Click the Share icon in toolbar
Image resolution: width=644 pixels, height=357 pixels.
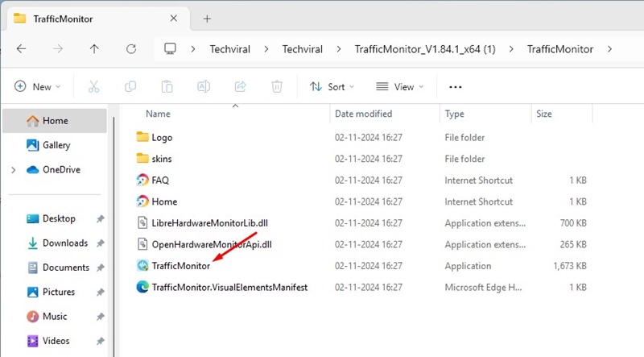click(x=240, y=87)
